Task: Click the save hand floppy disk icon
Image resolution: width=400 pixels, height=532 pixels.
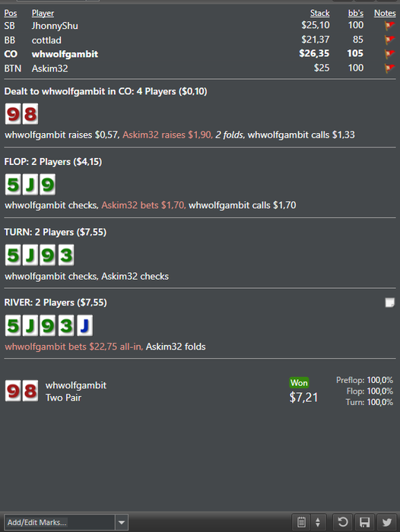Action: (364, 522)
